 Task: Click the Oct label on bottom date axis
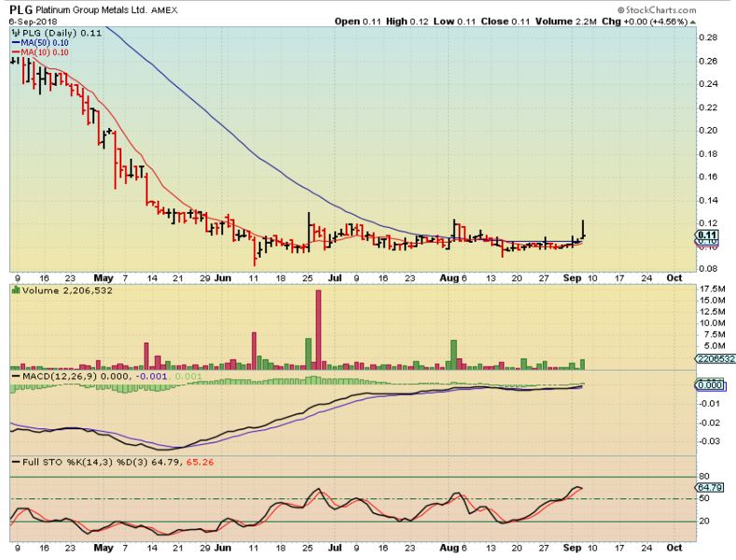point(674,548)
